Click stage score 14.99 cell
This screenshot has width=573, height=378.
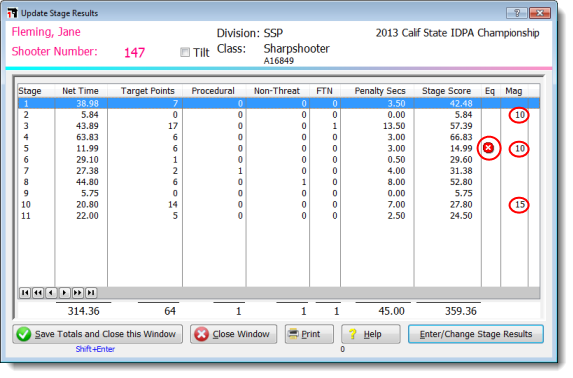[461, 148]
